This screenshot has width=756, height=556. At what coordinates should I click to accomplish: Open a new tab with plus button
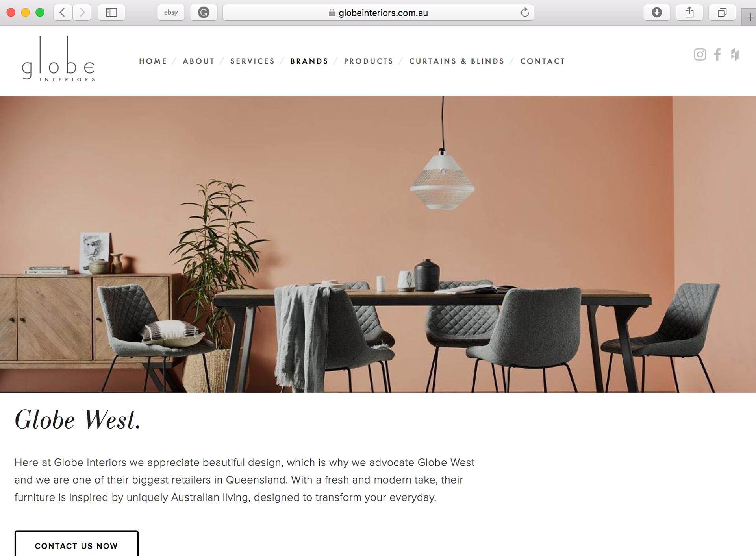point(750,17)
